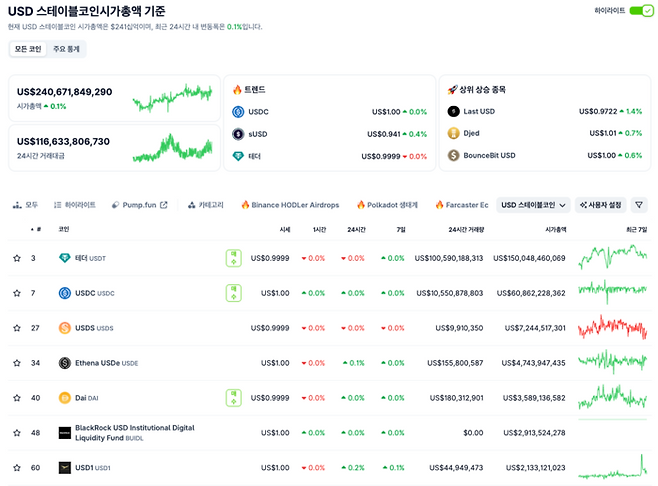Open the 카테고리 tab
658x486 pixels.
click(206, 205)
